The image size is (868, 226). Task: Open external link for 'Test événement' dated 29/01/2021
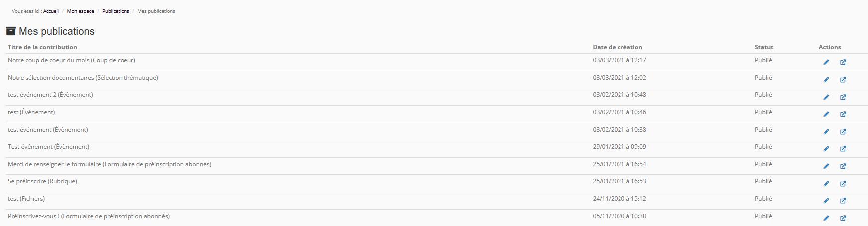(x=843, y=149)
